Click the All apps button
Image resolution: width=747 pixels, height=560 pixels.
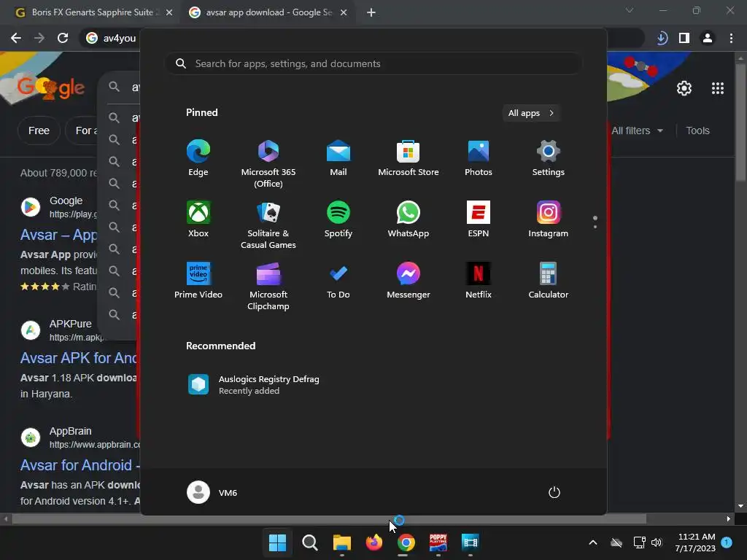pos(531,113)
